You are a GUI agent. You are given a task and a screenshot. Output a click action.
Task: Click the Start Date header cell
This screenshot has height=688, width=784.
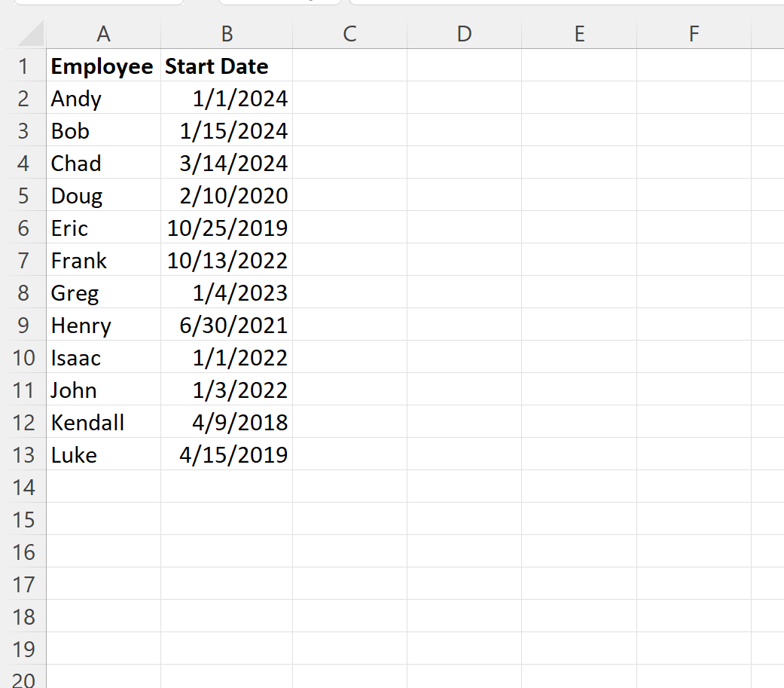click(x=227, y=66)
